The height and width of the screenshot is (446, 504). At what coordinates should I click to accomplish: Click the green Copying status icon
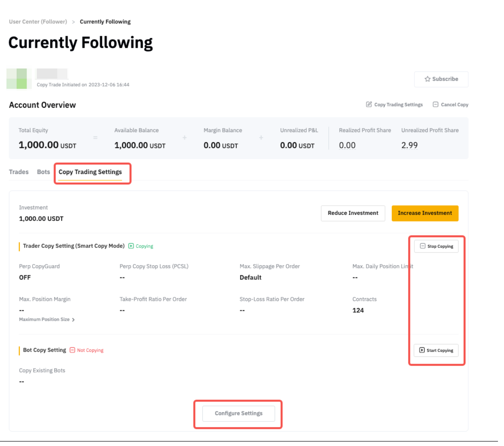(131, 246)
